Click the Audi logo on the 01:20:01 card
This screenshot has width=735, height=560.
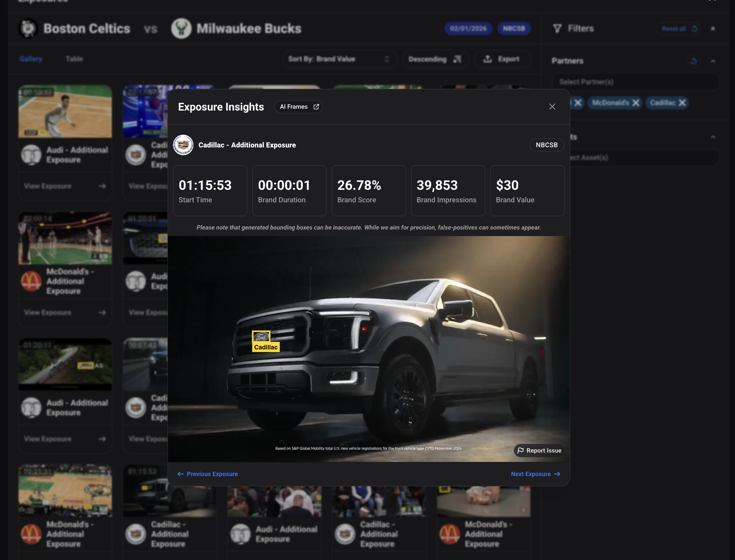(136, 281)
